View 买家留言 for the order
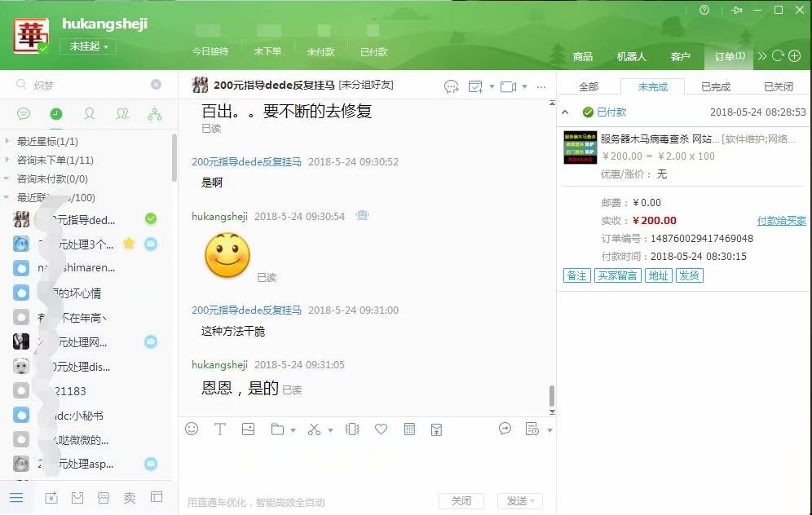Image resolution: width=812 pixels, height=515 pixels. (617, 275)
